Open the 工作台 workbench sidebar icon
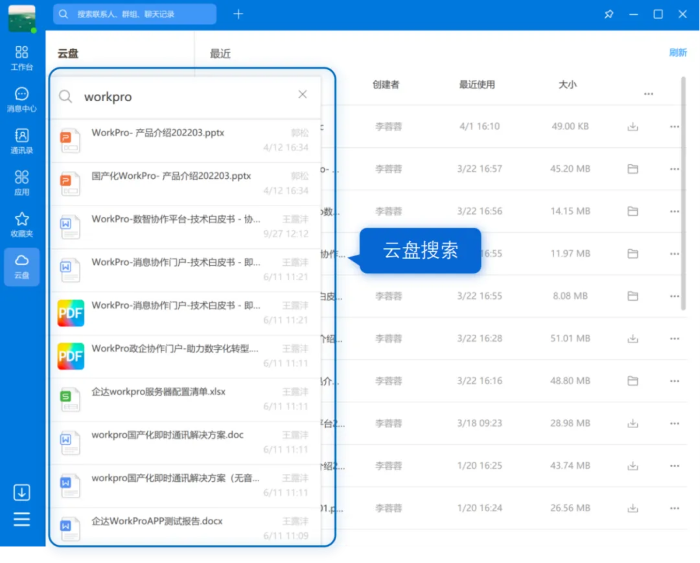 click(x=22, y=58)
